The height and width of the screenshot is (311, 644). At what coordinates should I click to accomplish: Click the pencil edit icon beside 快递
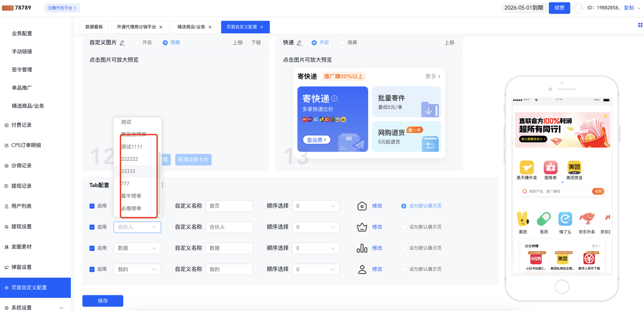click(299, 43)
